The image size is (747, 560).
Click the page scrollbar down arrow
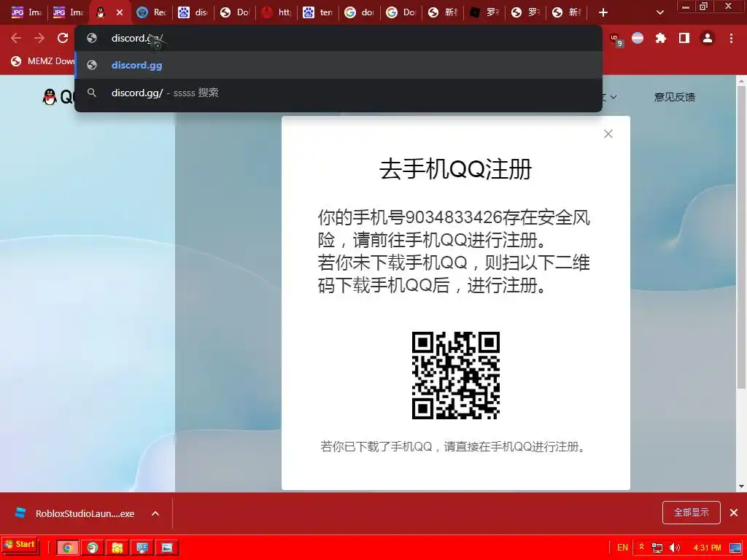(x=742, y=486)
